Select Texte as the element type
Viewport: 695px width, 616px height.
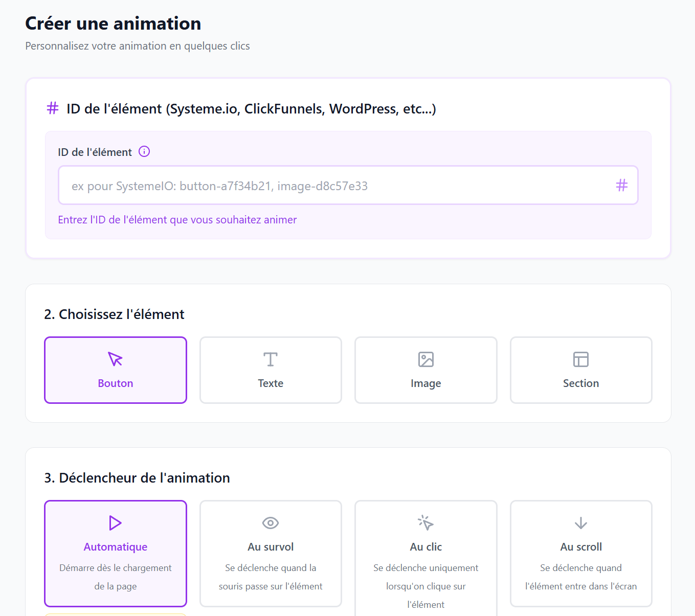tap(270, 370)
